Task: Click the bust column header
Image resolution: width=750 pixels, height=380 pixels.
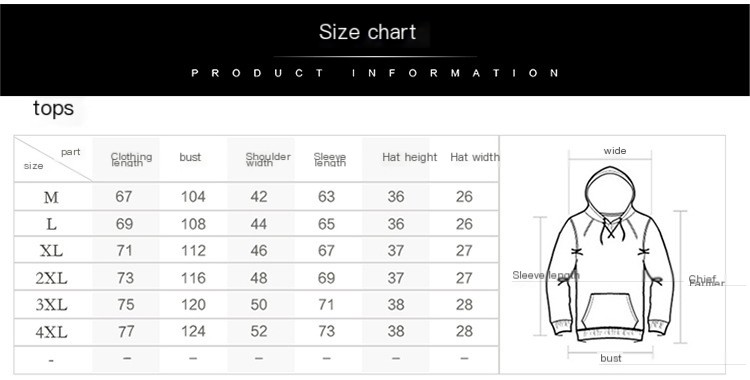Action: pos(190,157)
